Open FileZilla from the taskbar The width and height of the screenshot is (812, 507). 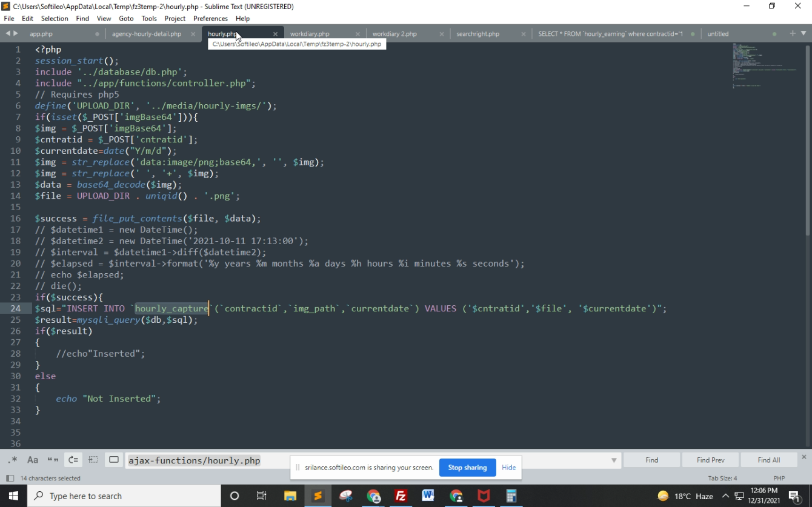401,495
